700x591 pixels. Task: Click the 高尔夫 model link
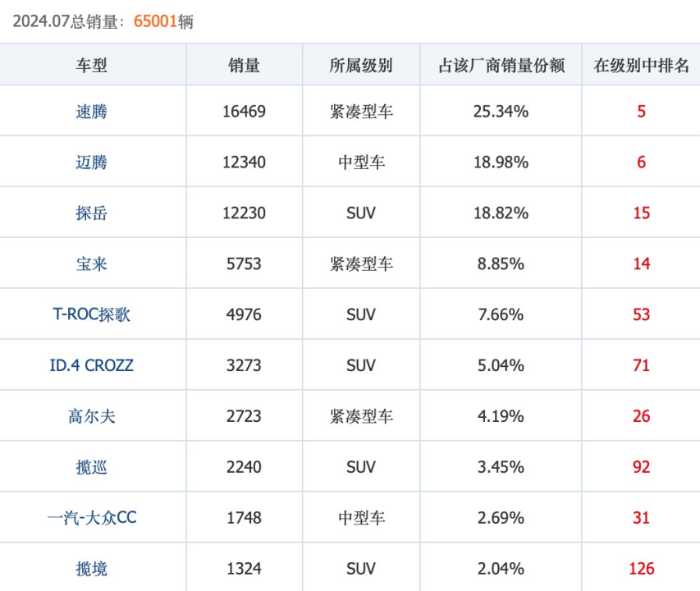pyautogui.click(x=92, y=416)
